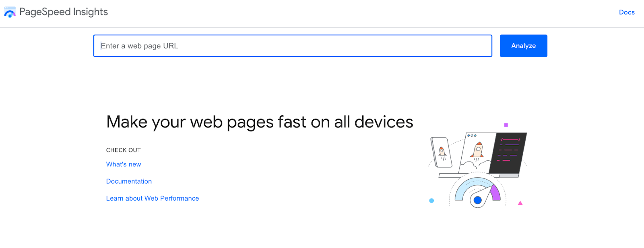This screenshot has height=248, width=644.
Task: Open the Docs page
Action: [x=626, y=12]
